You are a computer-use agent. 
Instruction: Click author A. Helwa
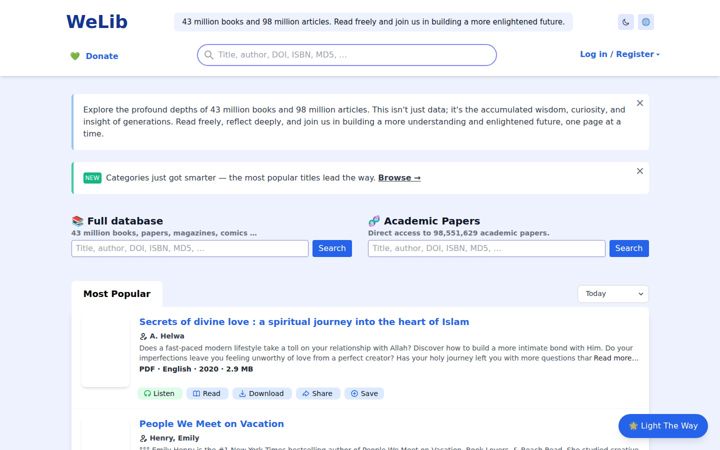click(167, 336)
